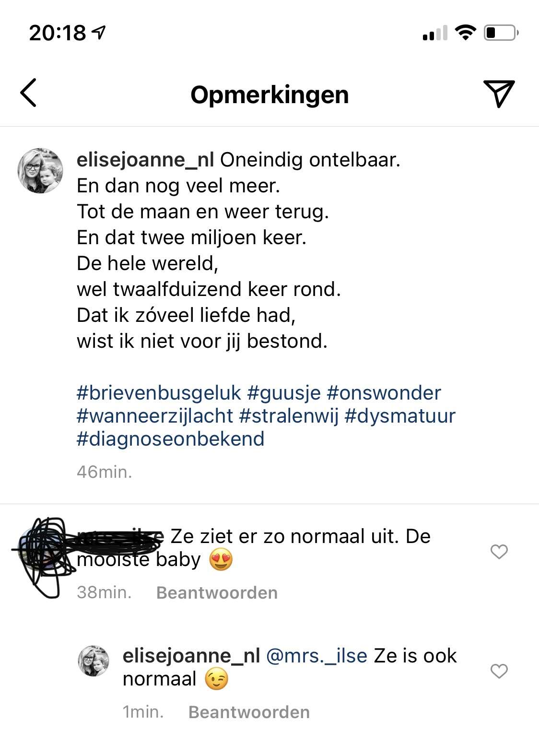
Task: Open the #guusje hashtag
Action: point(284,393)
